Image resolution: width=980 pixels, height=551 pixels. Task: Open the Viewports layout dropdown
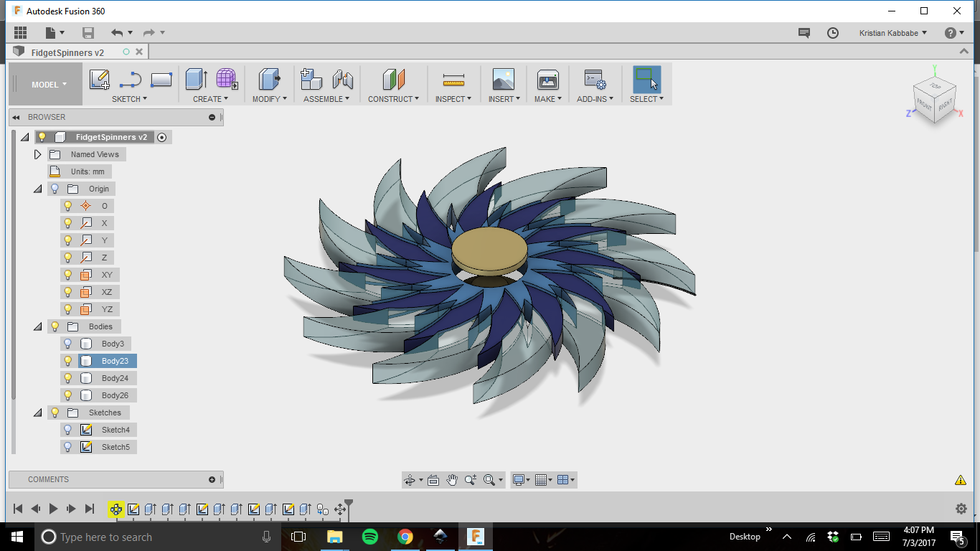[x=566, y=480]
